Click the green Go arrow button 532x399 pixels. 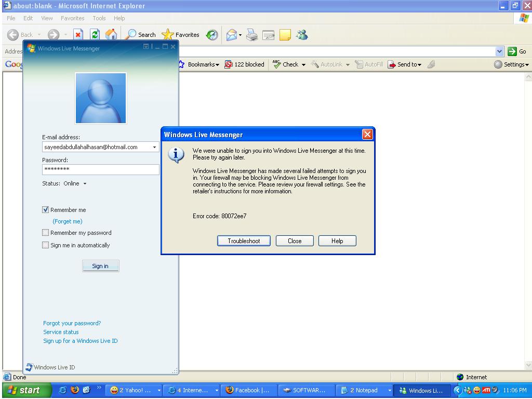tap(512, 51)
